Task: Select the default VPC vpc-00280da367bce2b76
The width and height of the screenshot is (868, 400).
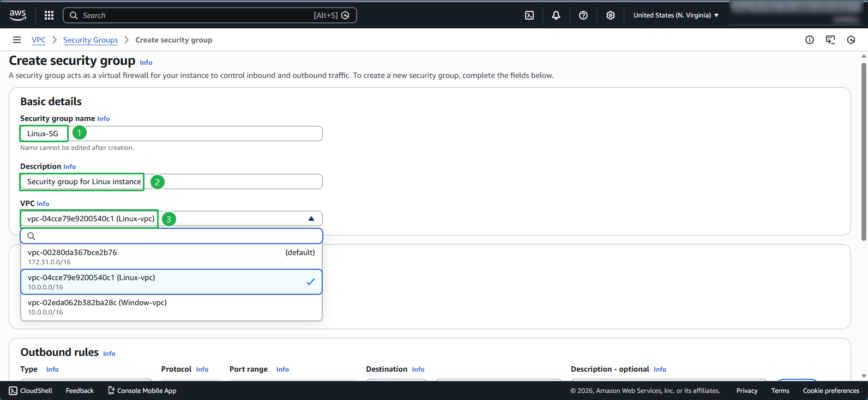Action: click(171, 257)
